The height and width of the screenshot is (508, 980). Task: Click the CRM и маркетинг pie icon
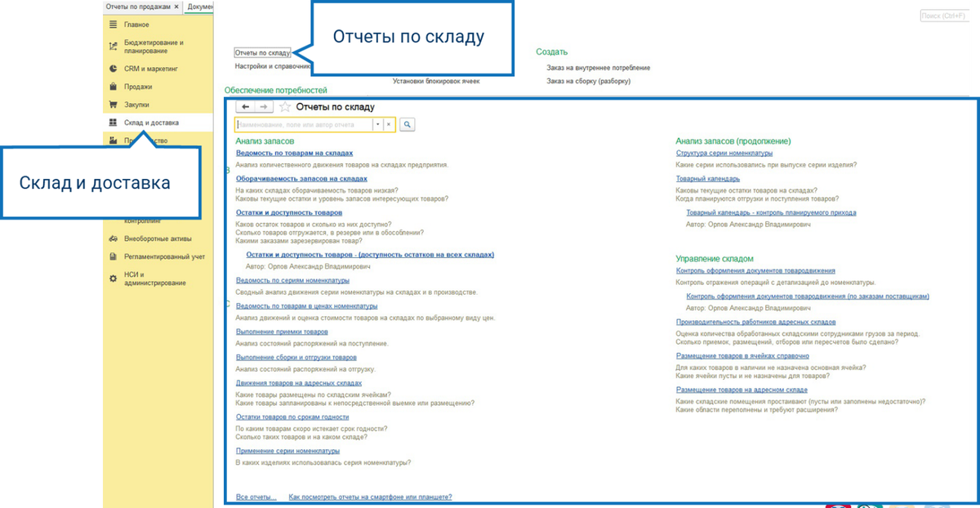(x=114, y=69)
